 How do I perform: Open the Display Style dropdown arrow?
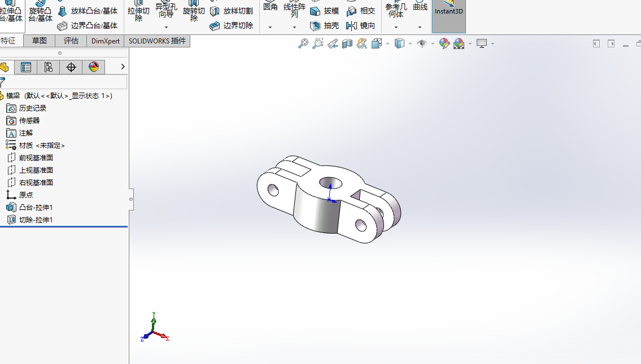(410, 43)
